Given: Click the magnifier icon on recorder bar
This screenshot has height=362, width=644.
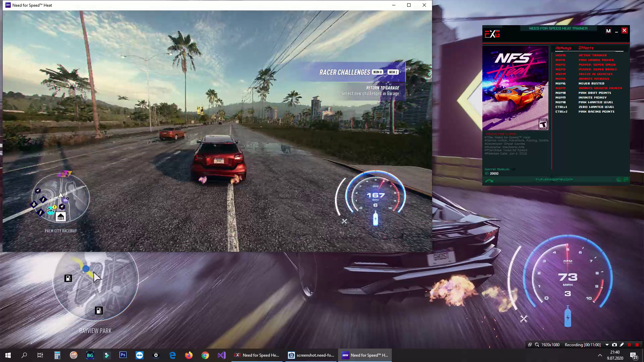Looking at the screenshot, I should tap(537, 345).
